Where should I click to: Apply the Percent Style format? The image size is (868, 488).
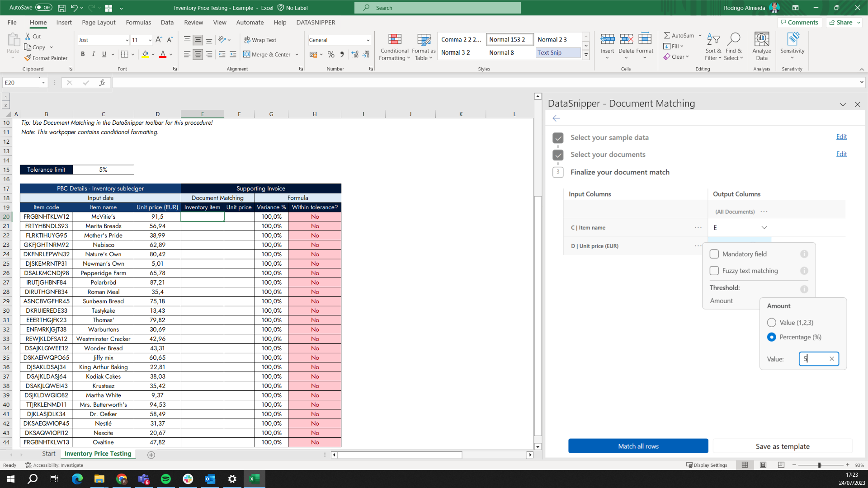point(331,54)
